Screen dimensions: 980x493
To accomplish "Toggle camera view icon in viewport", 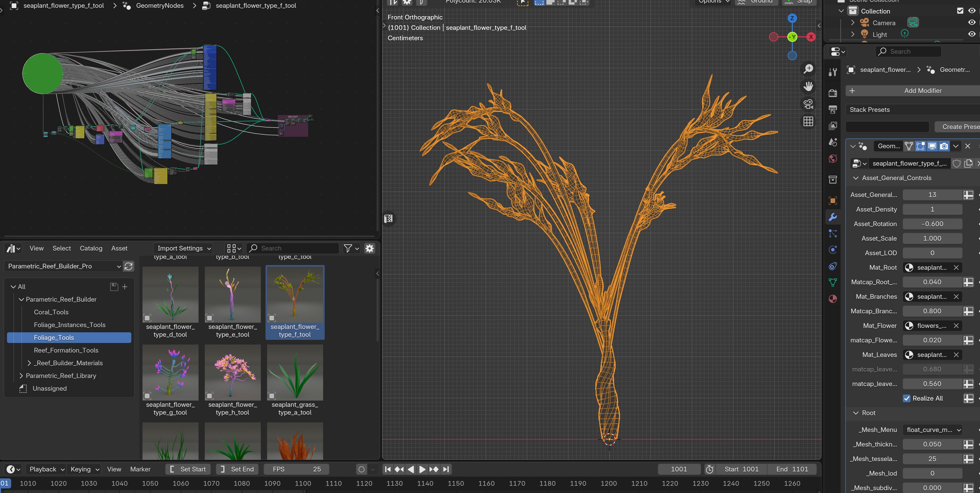I will 808,104.
